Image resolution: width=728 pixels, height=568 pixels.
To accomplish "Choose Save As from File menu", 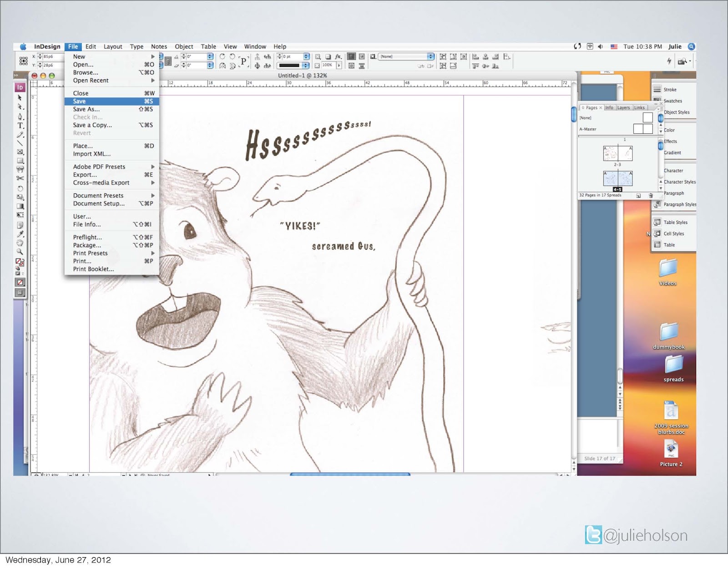I will coord(86,109).
